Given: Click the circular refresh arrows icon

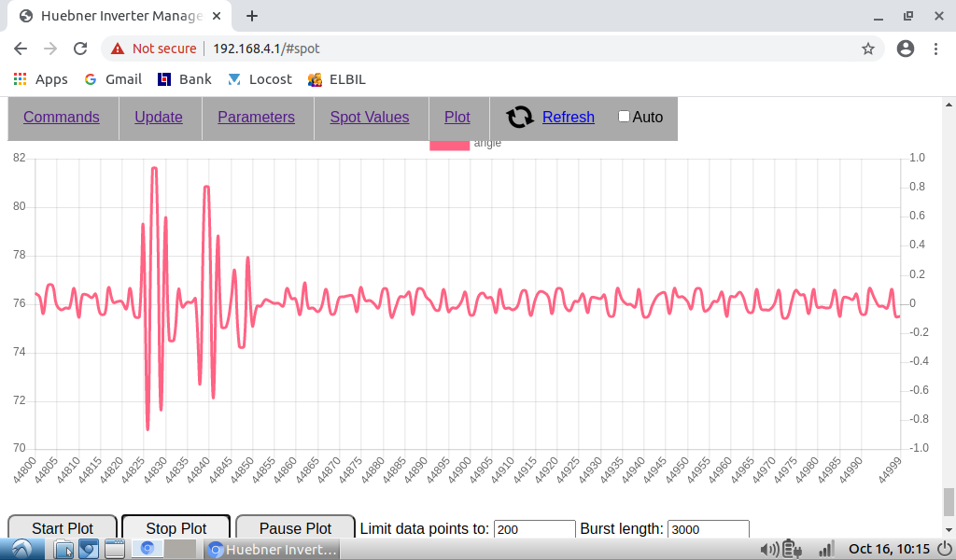Looking at the screenshot, I should (519, 118).
